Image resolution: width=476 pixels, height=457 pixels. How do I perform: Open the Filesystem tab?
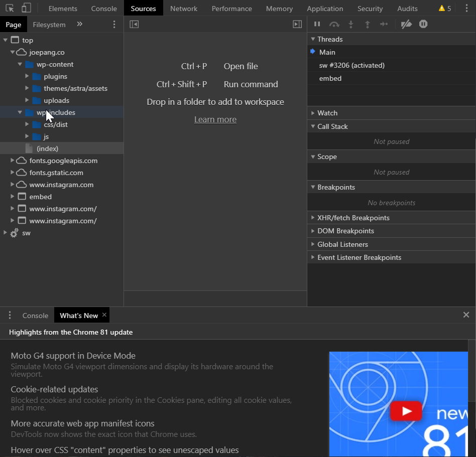coord(49,25)
